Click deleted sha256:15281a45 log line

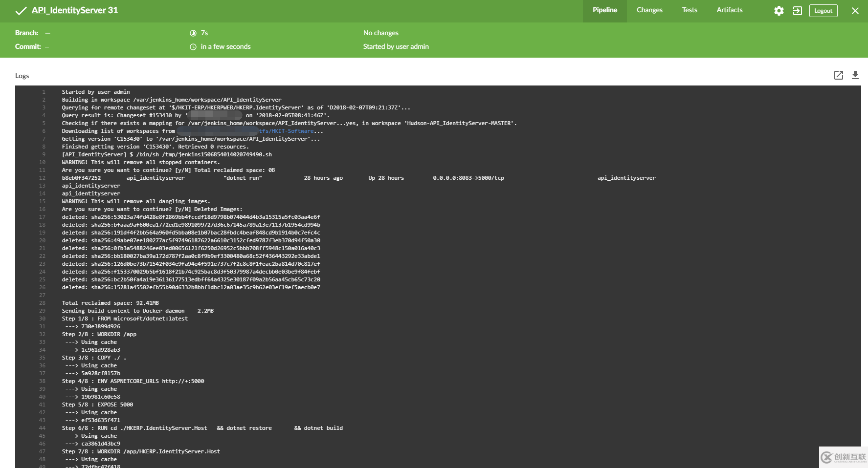tap(191, 287)
